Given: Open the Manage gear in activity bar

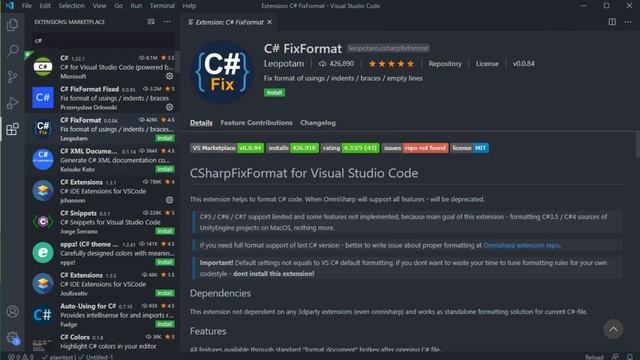Looking at the screenshot, I should [12, 338].
